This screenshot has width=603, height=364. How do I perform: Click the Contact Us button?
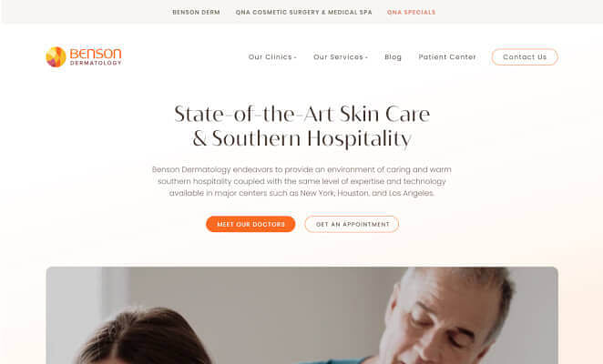point(525,57)
